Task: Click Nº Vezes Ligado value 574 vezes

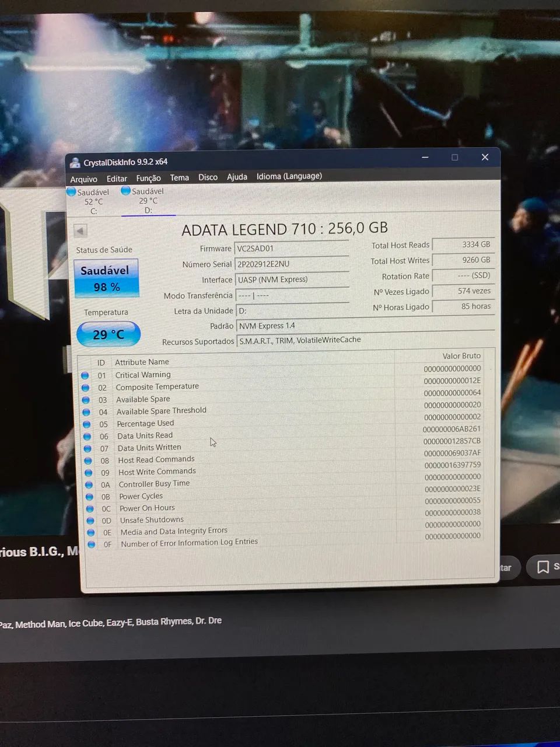Action: tap(463, 291)
